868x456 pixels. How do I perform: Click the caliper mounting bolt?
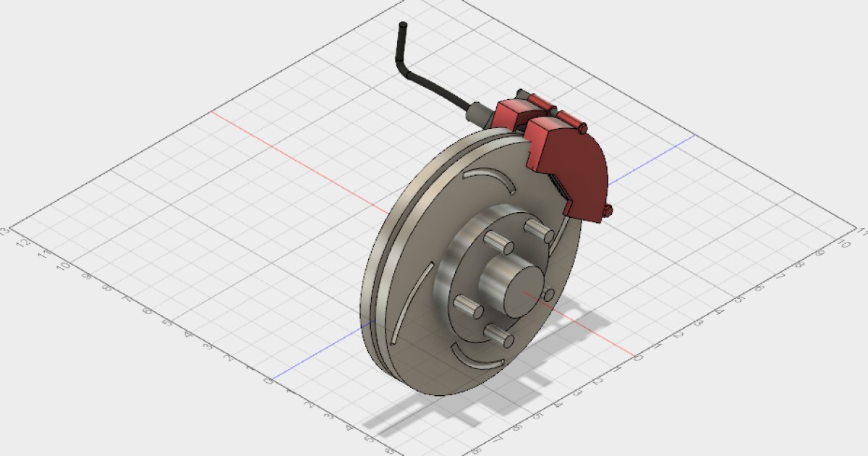click(582, 128)
